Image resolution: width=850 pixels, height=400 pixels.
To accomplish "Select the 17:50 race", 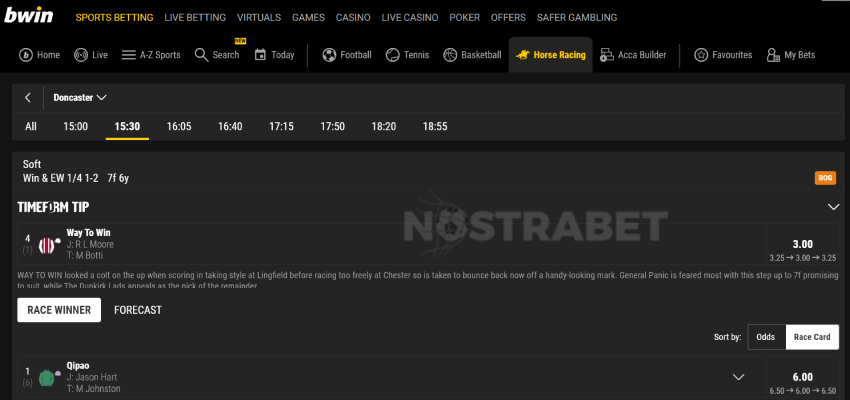I will [x=332, y=127].
